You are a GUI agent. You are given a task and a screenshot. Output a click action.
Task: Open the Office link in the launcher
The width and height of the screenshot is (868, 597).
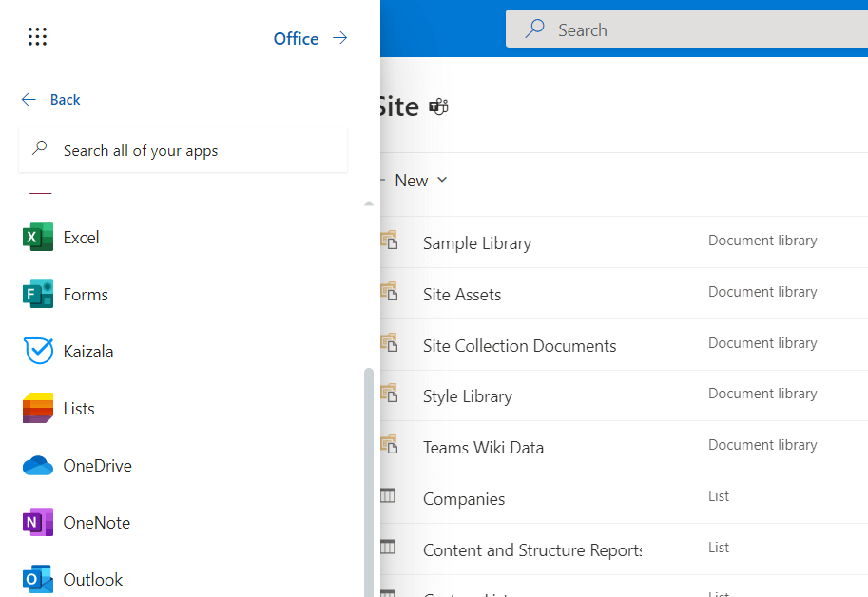click(297, 38)
